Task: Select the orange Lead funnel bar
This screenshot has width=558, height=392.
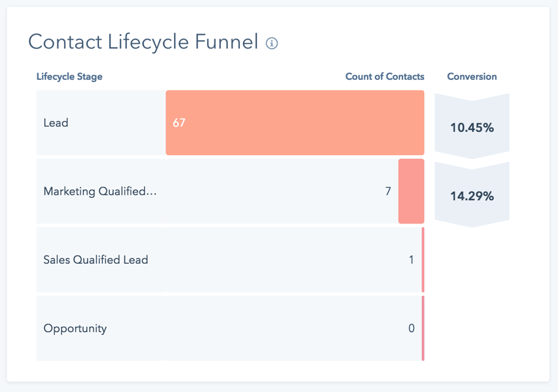Action: (x=295, y=122)
